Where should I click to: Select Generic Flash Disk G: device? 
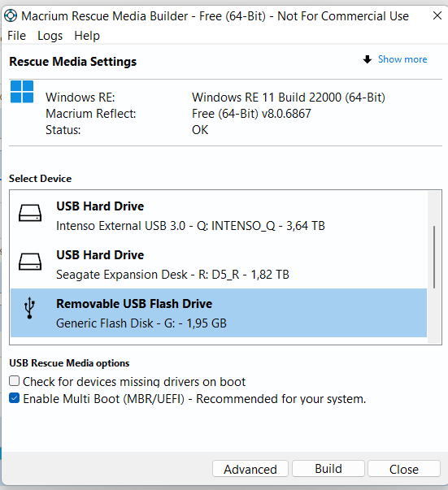[219, 313]
